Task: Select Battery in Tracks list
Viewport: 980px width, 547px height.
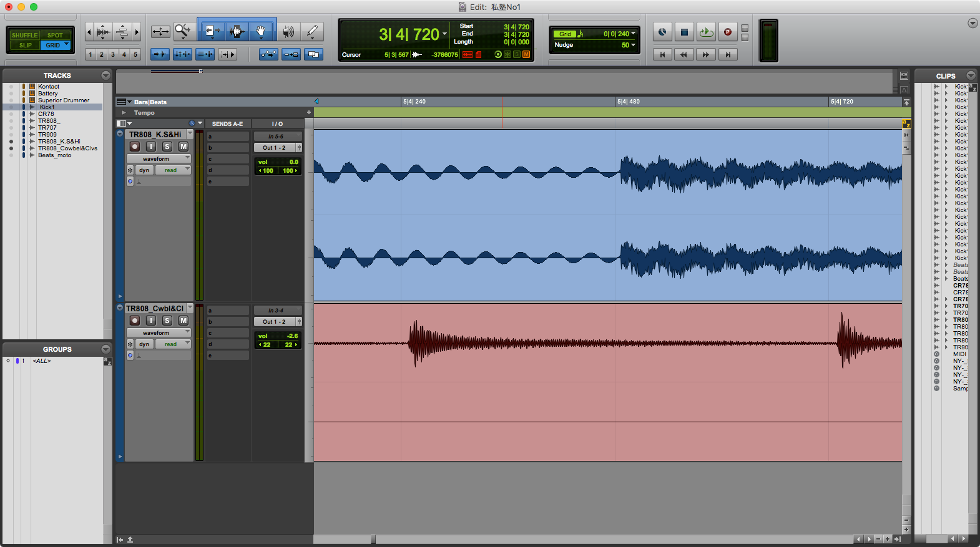Action: click(47, 94)
